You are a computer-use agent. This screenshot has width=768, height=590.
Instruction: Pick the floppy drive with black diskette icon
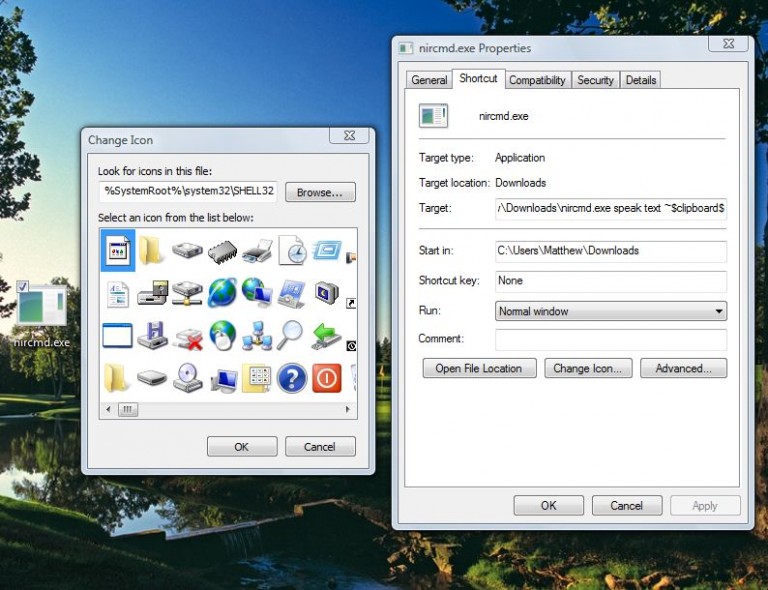[152, 293]
